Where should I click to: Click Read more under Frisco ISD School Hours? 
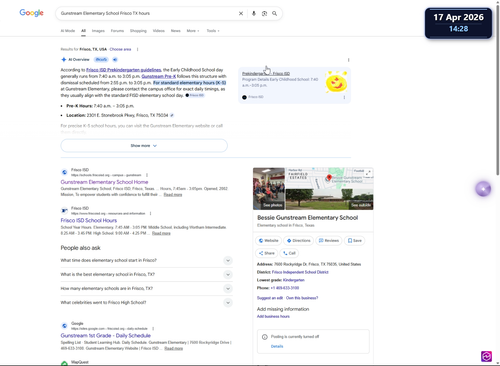[x=161, y=233]
